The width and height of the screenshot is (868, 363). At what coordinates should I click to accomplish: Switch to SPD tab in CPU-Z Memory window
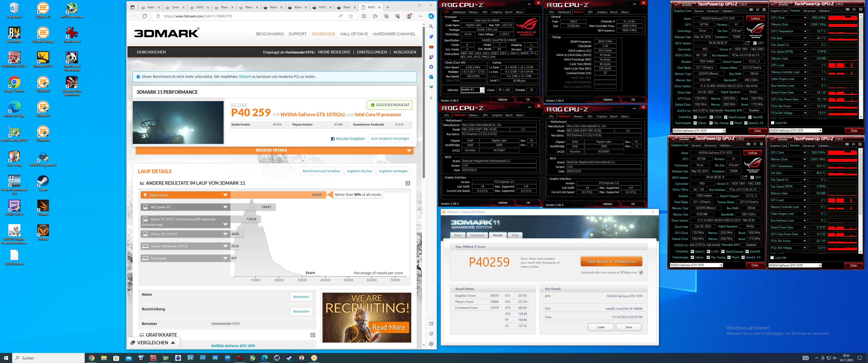click(x=590, y=12)
